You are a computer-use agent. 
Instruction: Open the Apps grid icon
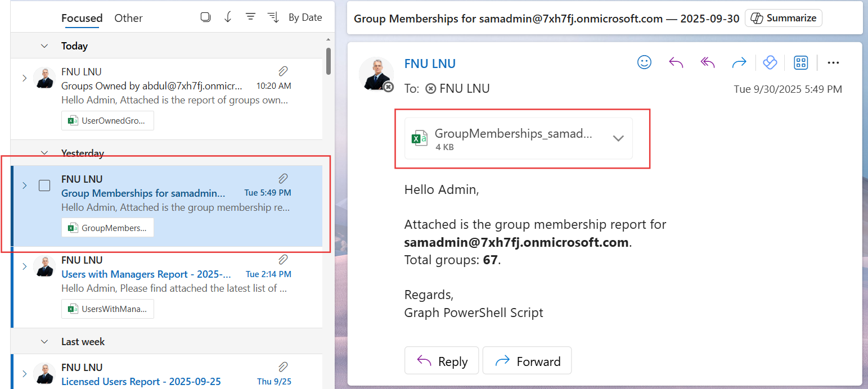(800, 62)
